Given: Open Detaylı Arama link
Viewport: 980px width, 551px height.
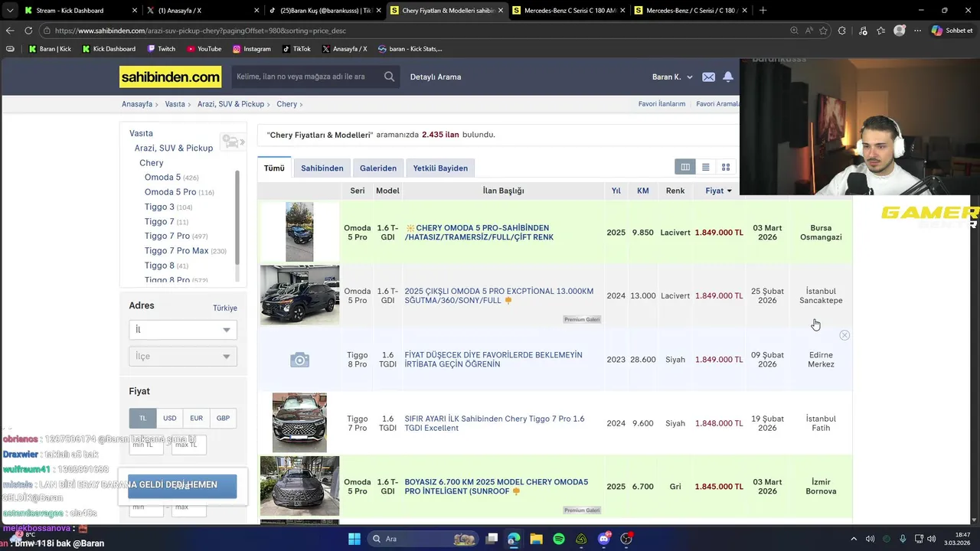Looking at the screenshot, I should tap(436, 77).
